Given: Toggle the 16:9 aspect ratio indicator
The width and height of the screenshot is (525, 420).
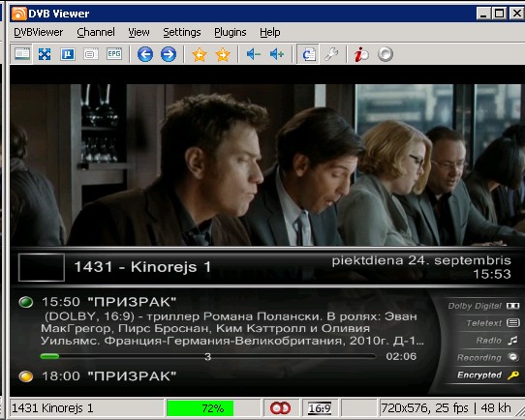Looking at the screenshot, I should (320, 408).
